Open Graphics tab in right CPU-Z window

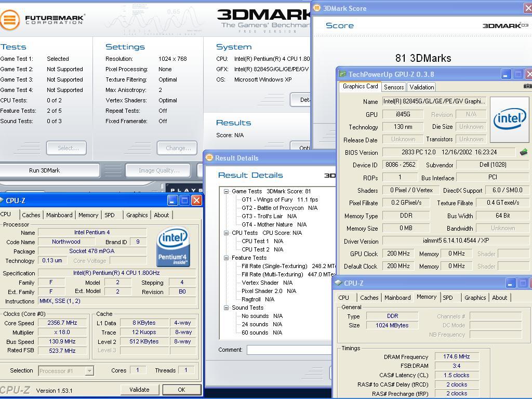(475, 298)
